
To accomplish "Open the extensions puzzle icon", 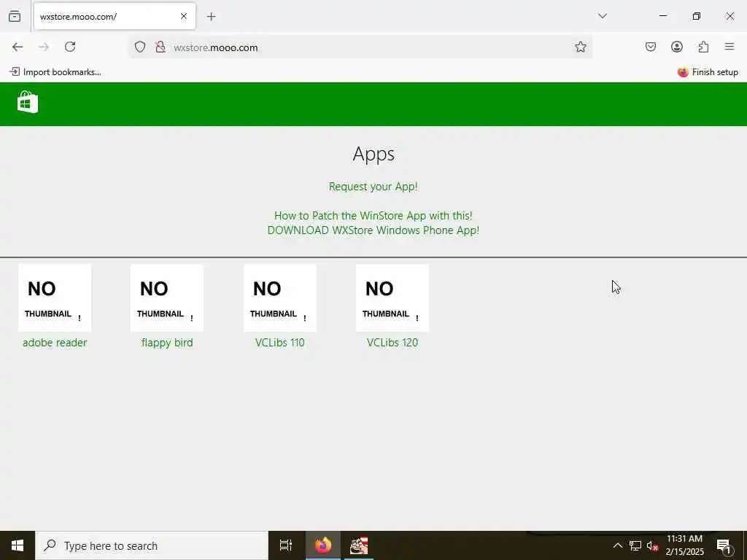I will [703, 47].
